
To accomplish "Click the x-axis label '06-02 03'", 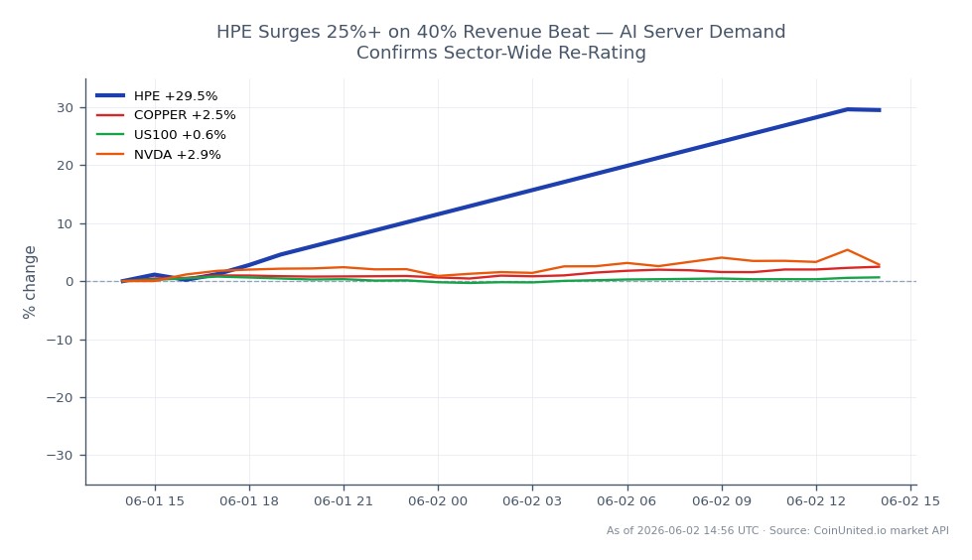I will 532,501.
